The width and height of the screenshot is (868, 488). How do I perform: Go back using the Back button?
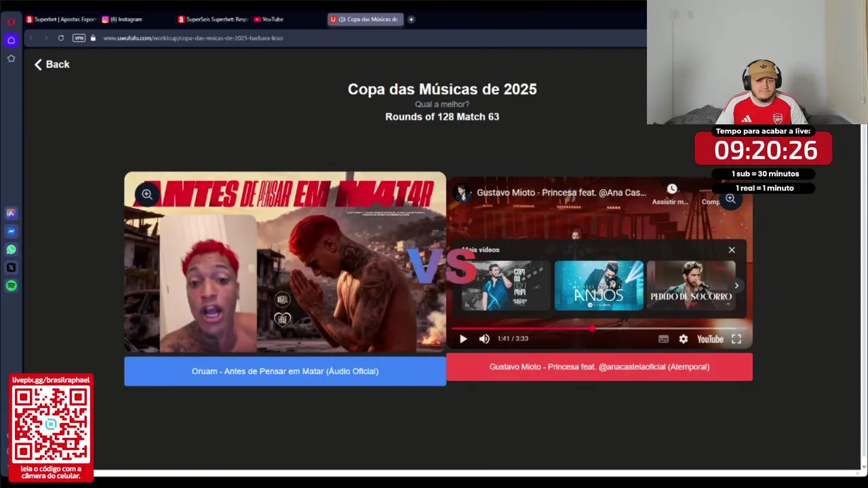[52, 64]
